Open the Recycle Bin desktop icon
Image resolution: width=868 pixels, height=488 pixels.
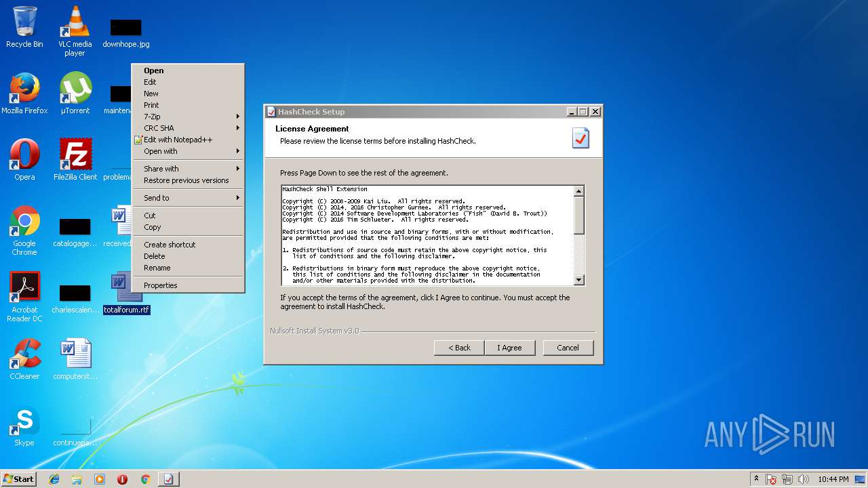click(24, 27)
